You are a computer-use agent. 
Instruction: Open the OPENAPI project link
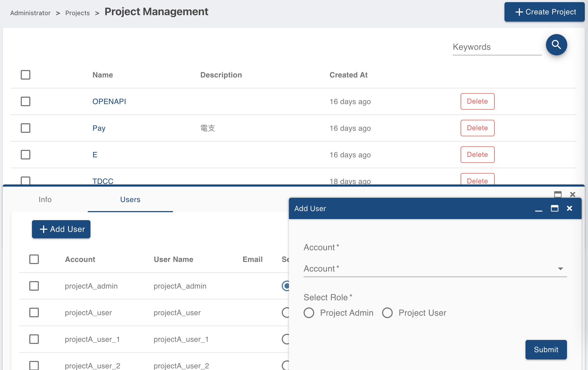click(x=109, y=101)
